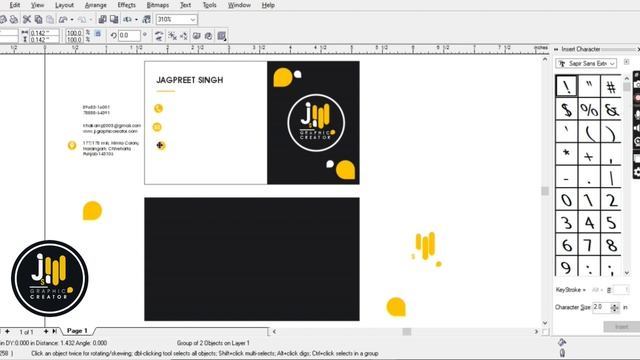Click the Character Size spinner arrows

[614, 307]
